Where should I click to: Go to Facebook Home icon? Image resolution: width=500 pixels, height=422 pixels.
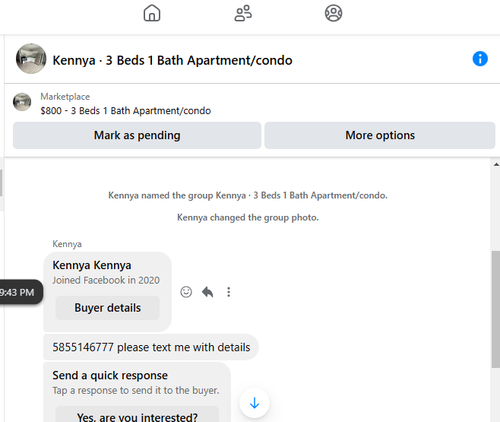pos(152,13)
